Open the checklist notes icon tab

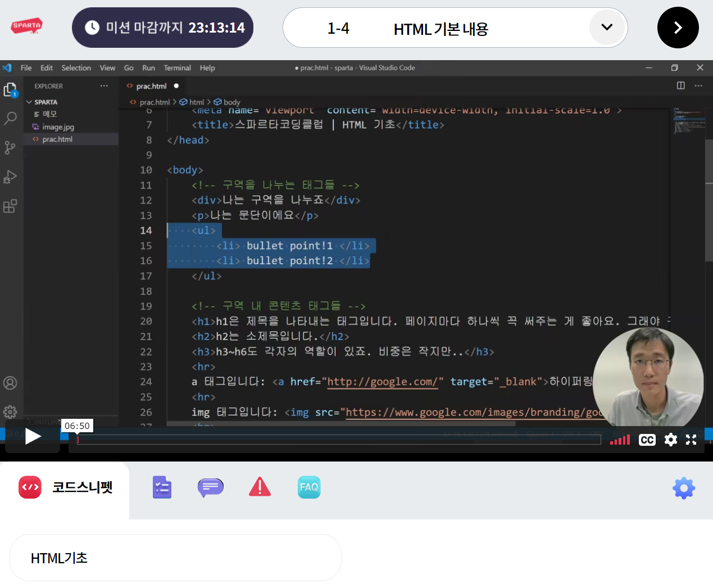click(x=162, y=487)
